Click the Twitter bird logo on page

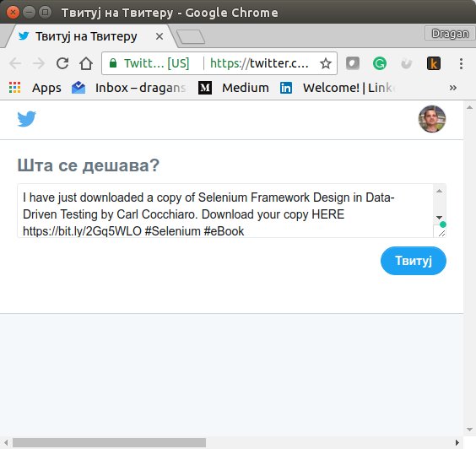coord(26,119)
